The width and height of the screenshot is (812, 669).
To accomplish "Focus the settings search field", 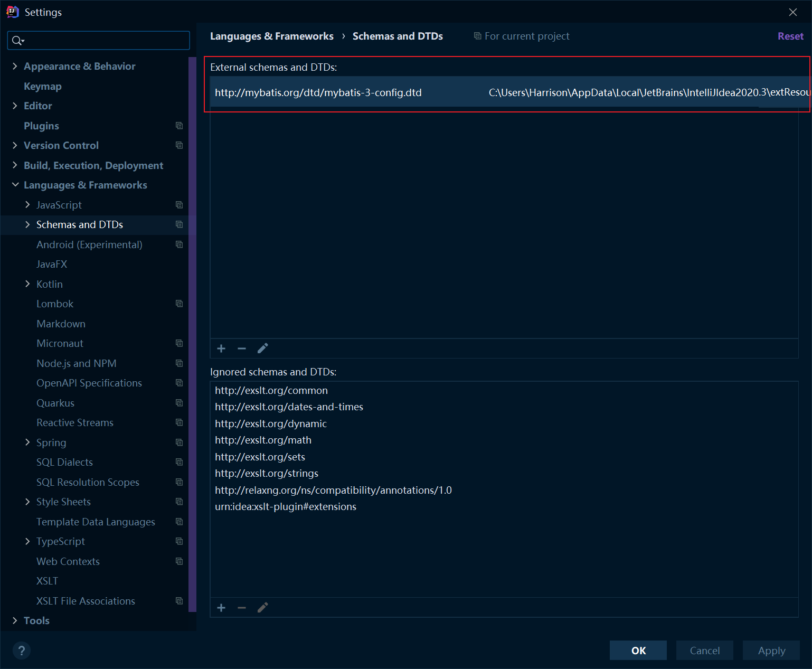I will [99, 41].
